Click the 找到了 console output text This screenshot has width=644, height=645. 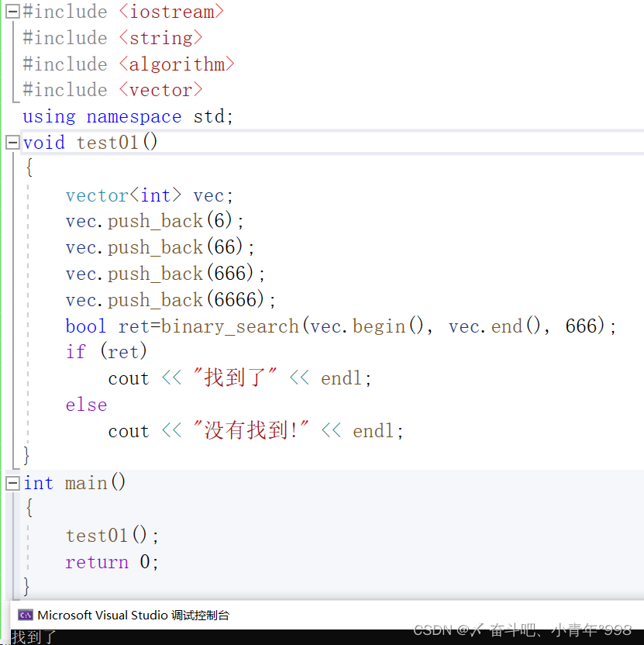pos(34,637)
